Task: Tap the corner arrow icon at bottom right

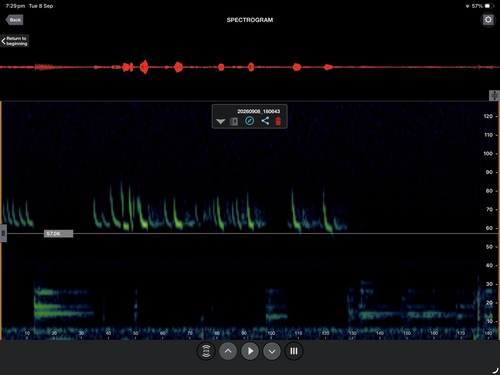Action: (495, 370)
